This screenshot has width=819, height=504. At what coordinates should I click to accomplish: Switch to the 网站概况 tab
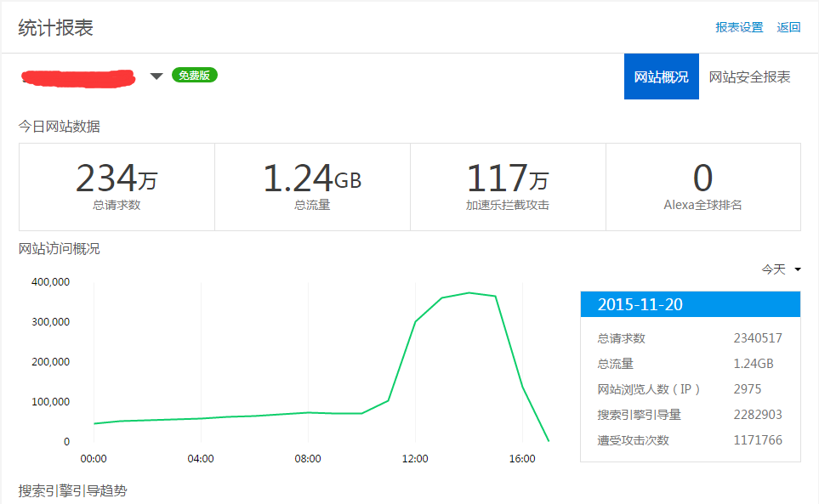[x=661, y=76]
